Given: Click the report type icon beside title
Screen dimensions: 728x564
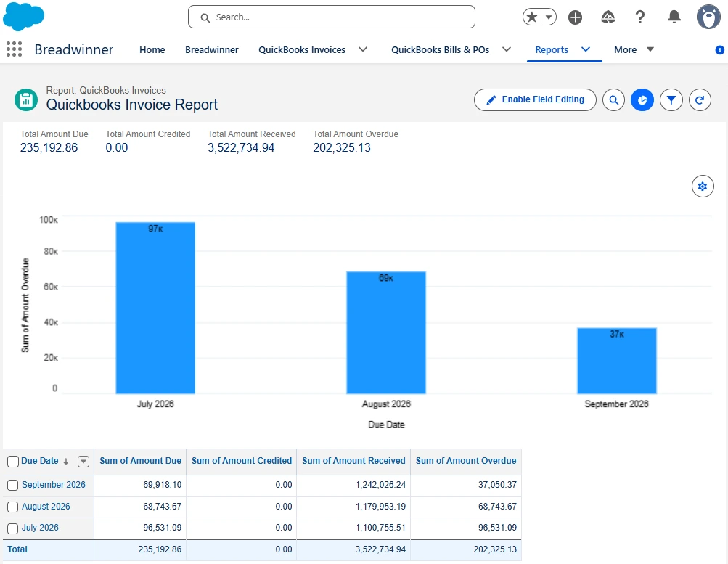Looking at the screenshot, I should pos(26,99).
